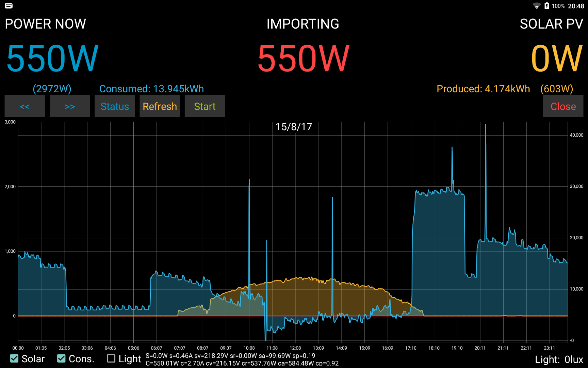Click the 100% battery percentage text

(x=558, y=6)
